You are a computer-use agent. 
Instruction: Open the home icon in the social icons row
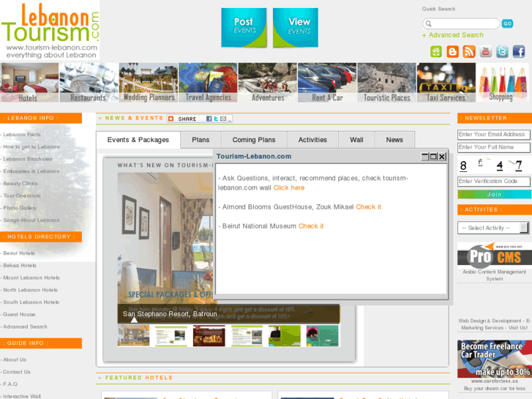tap(436, 52)
